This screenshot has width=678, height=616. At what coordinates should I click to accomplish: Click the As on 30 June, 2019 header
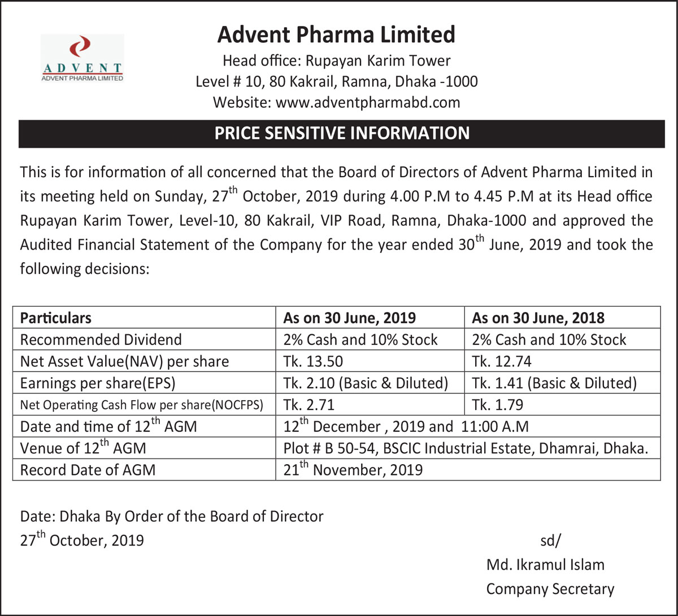pos(349,318)
